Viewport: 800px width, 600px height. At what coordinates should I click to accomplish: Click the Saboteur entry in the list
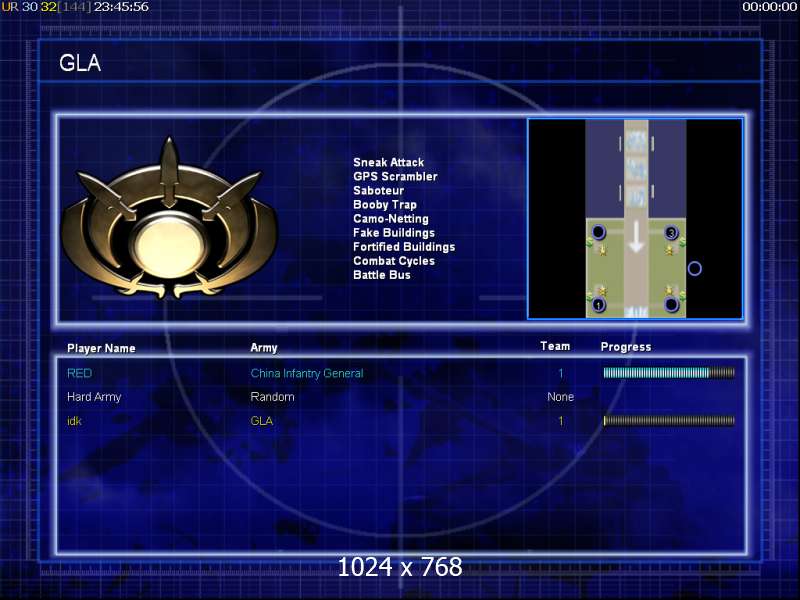[x=378, y=190]
